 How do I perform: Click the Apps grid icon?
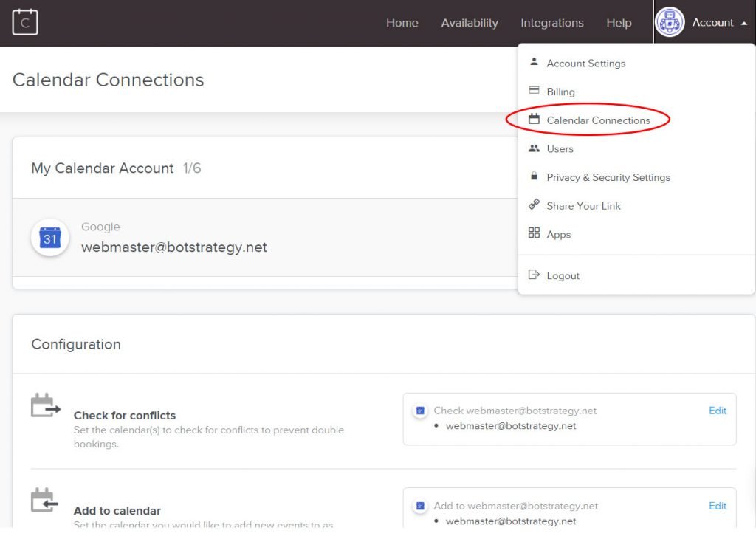[x=534, y=233]
